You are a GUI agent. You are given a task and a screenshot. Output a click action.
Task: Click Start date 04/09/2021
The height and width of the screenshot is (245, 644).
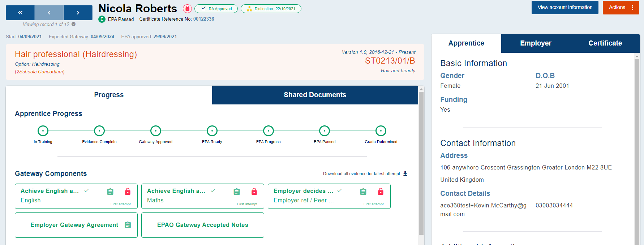pos(30,37)
